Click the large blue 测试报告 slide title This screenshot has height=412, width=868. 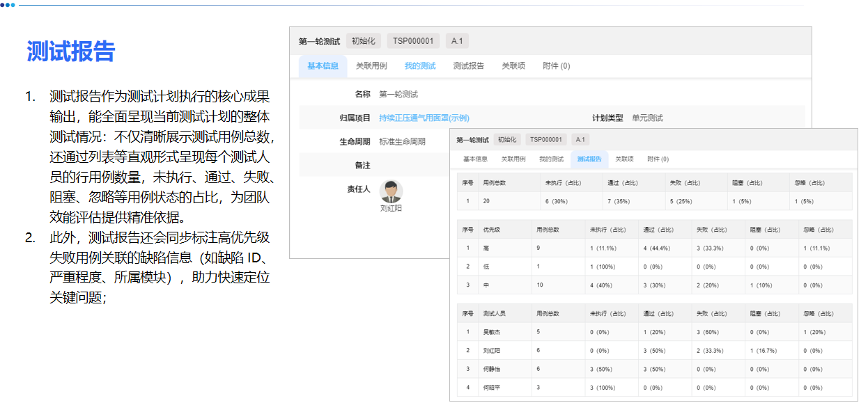(x=70, y=51)
